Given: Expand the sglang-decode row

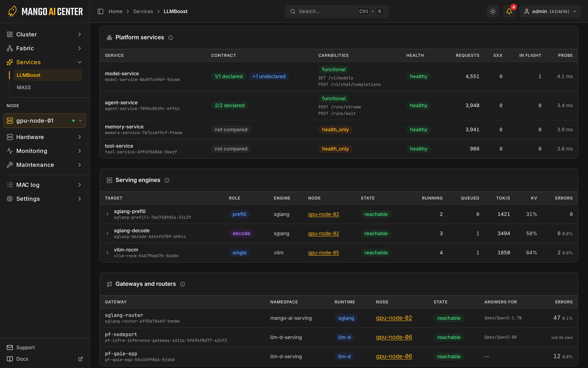Looking at the screenshot, I should point(107,233).
